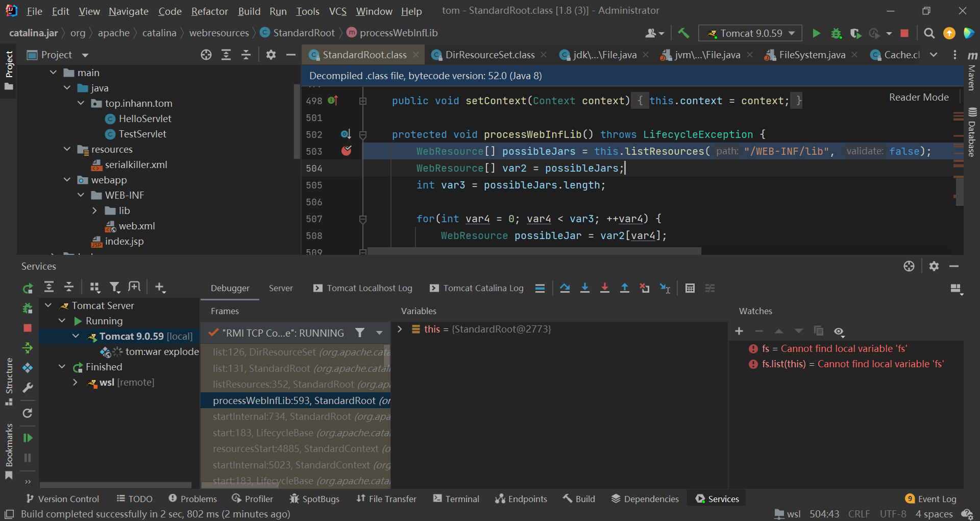Image resolution: width=980 pixels, height=521 pixels.
Task: Collapse the webapp folder node
Action: [x=67, y=180]
